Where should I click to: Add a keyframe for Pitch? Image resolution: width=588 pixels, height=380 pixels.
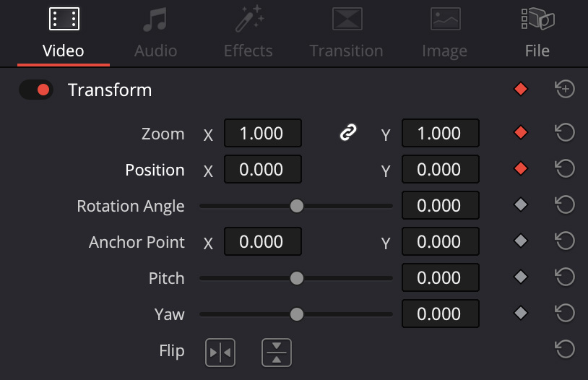[520, 277]
